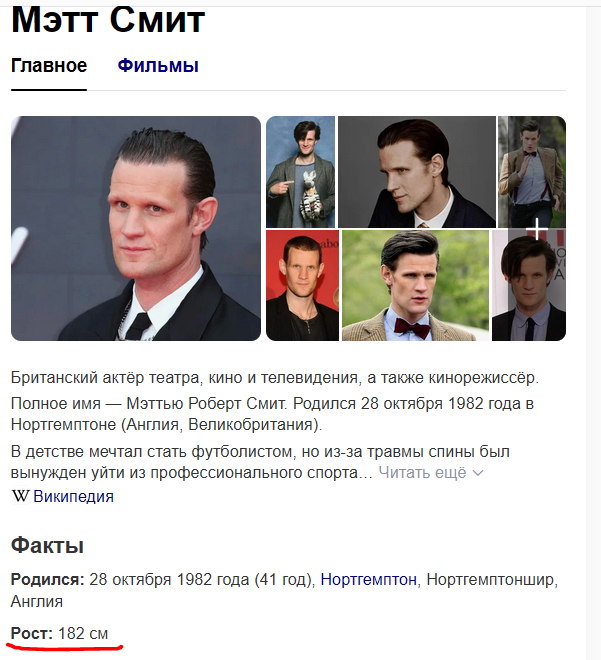Select the Главное tab
Image resolution: width=601 pixels, height=660 pixels.
(49, 66)
